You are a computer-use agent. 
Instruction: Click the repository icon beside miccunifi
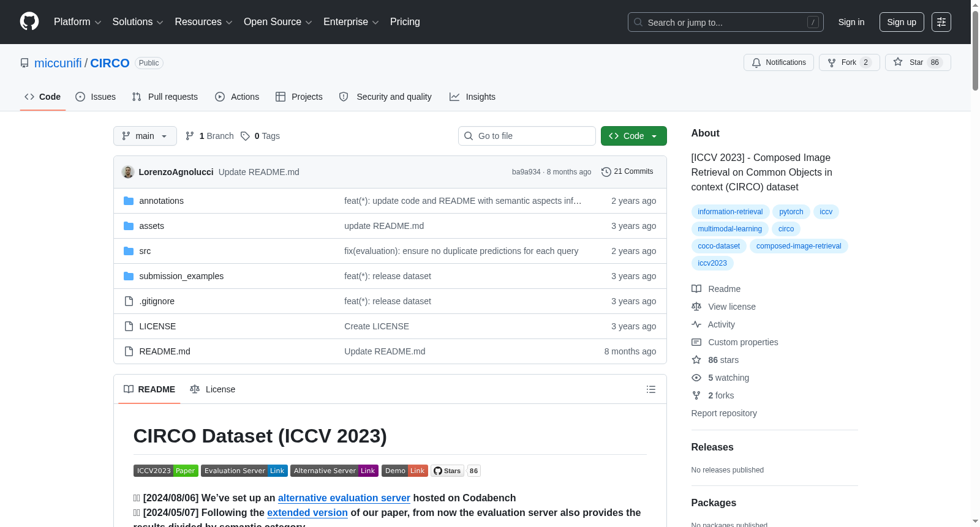click(24, 63)
